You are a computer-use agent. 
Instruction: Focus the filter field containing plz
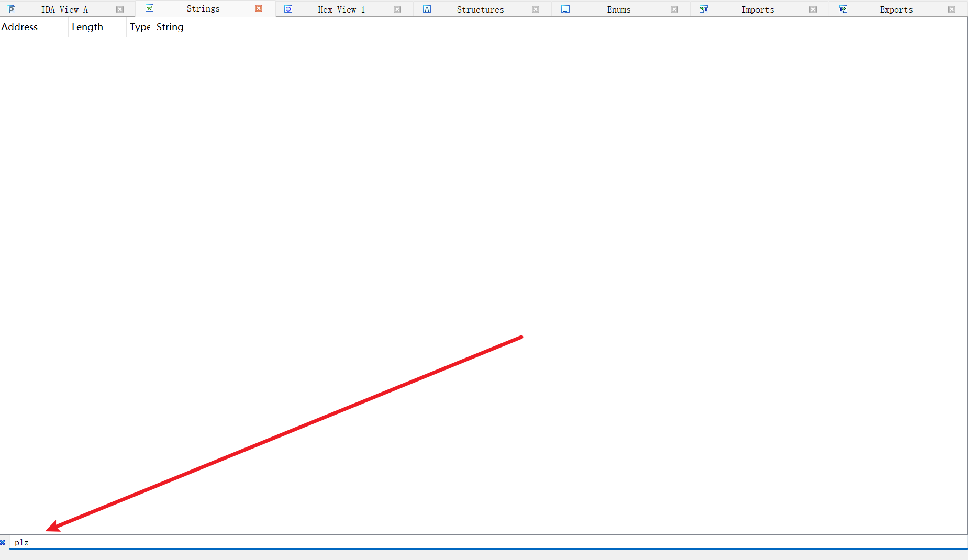click(488, 542)
